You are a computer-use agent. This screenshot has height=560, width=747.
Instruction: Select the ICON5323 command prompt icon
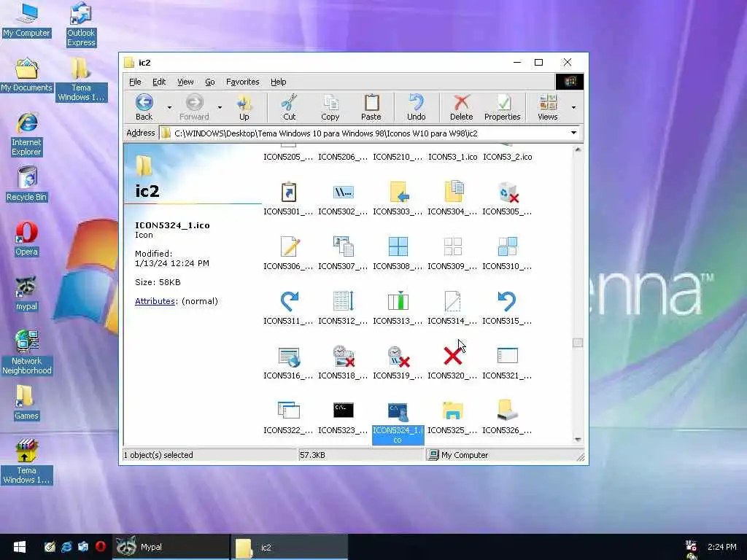pyautogui.click(x=344, y=410)
